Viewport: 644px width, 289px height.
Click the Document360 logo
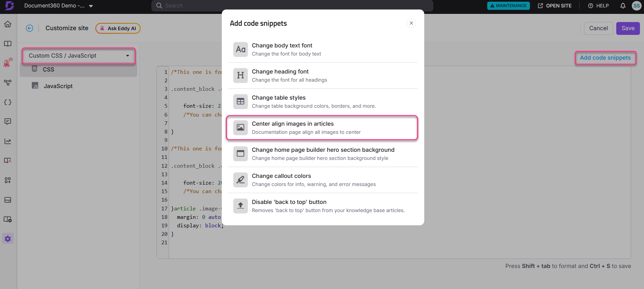[x=9, y=5]
